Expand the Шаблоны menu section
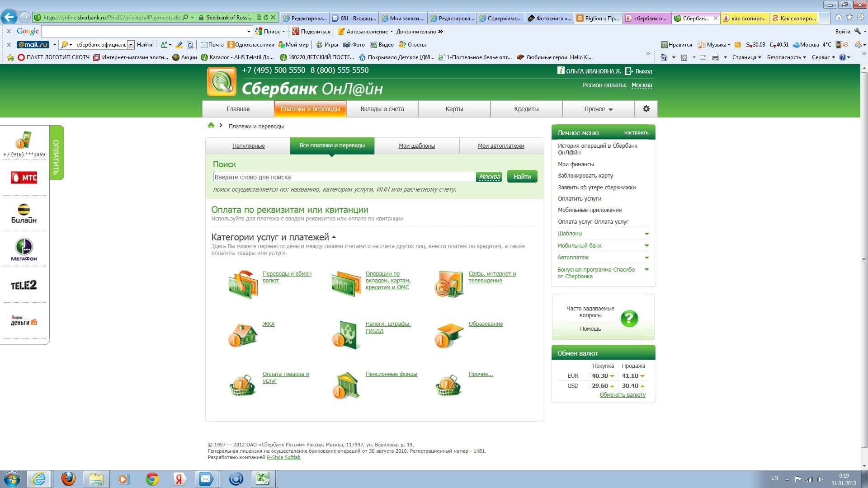This screenshot has height=488, width=868. (646, 234)
